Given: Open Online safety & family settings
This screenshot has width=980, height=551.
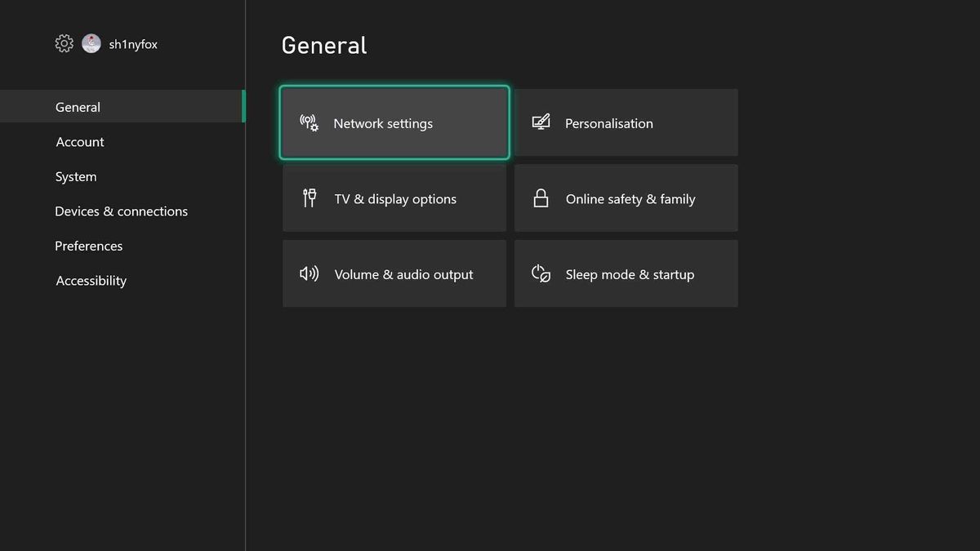Looking at the screenshot, I should 626,198.
